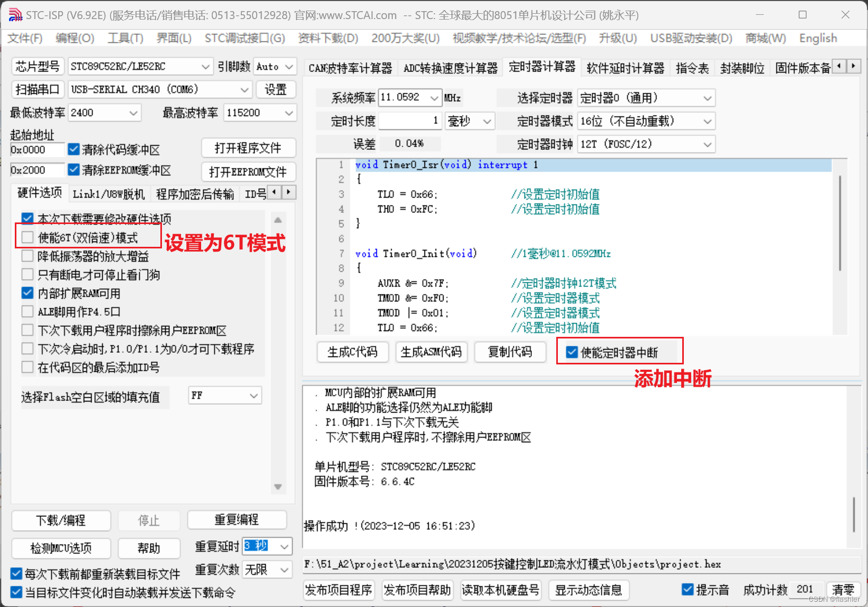The height and width of the screenshot is (607, 868).
Task: Check 只有断电才可停止看门狗 option
Action: click(28, 274)
